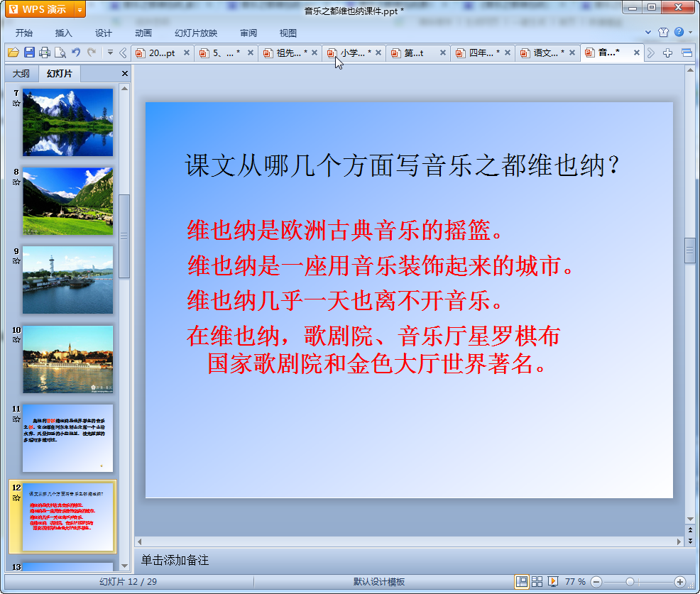Undo the last action
The width and height of the screenshot is (700, 594).
[76, 53]
